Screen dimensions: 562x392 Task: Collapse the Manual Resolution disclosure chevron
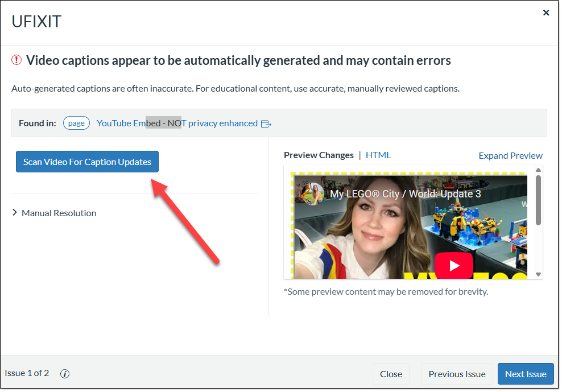pos(14,213)
